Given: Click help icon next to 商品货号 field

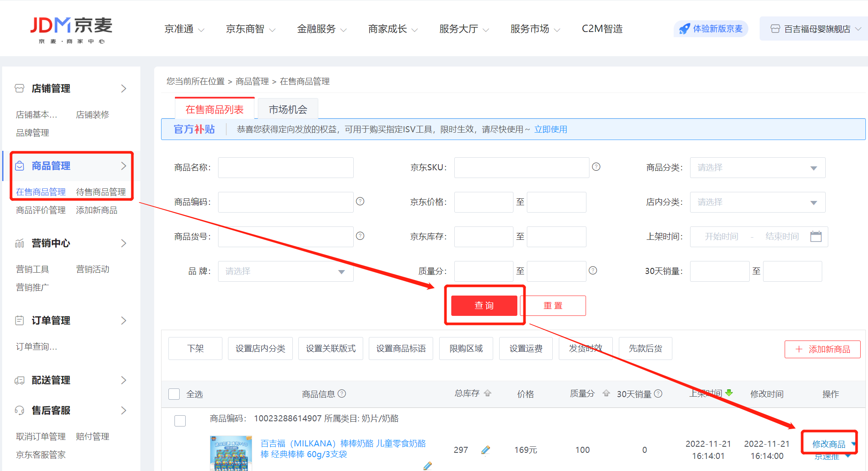Looking at the screenshot, I should (x=360, y=236).
